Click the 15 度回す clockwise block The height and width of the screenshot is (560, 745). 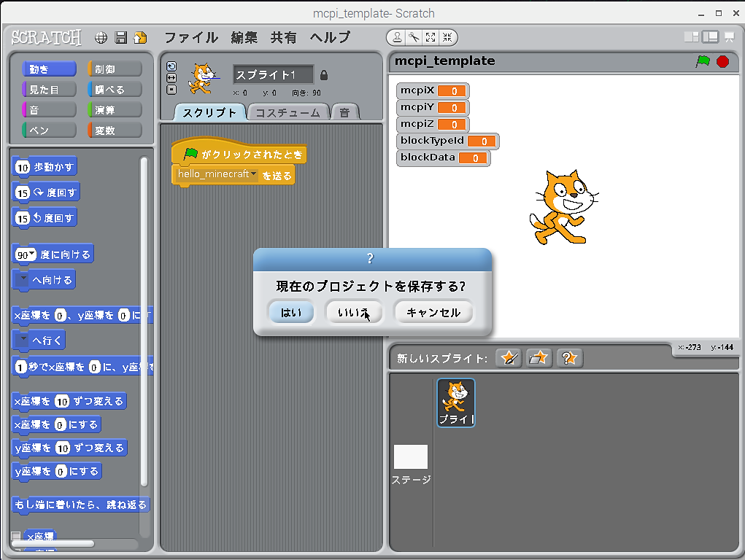click(46, 192)
